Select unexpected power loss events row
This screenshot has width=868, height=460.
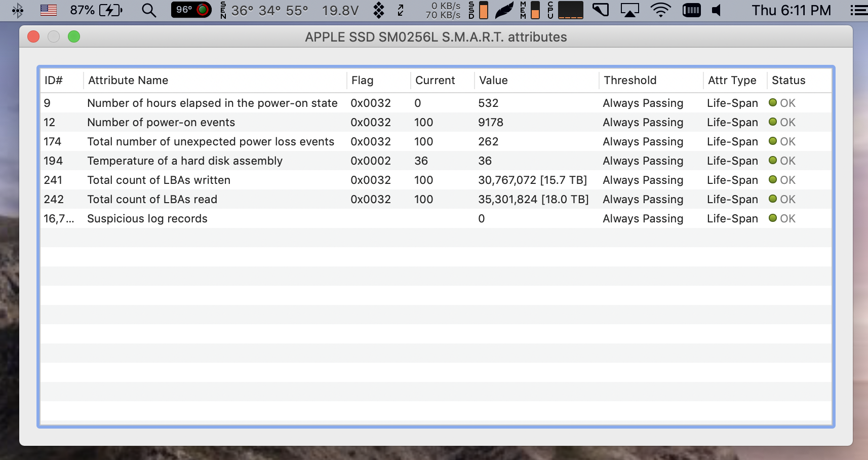436,141
